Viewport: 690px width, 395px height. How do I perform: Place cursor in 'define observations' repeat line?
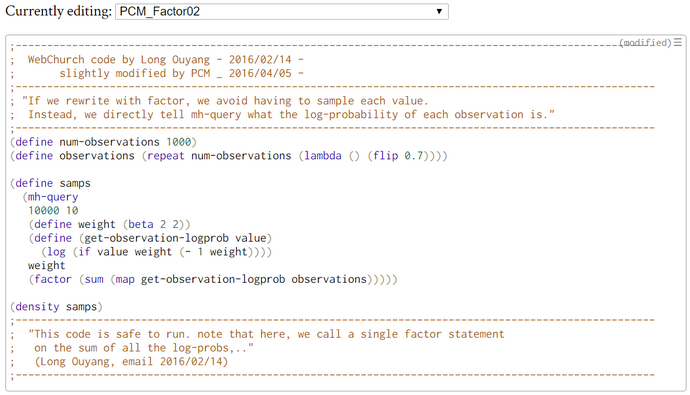229,155
